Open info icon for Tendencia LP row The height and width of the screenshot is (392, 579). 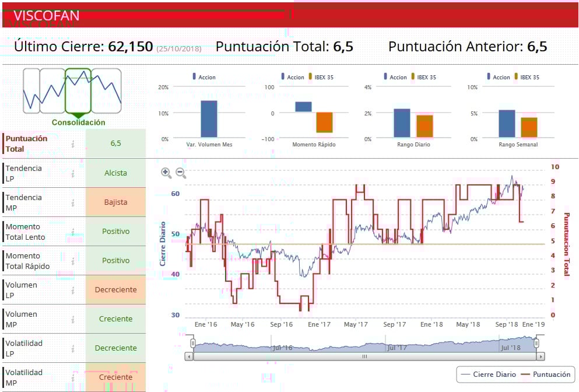[73, 174]
